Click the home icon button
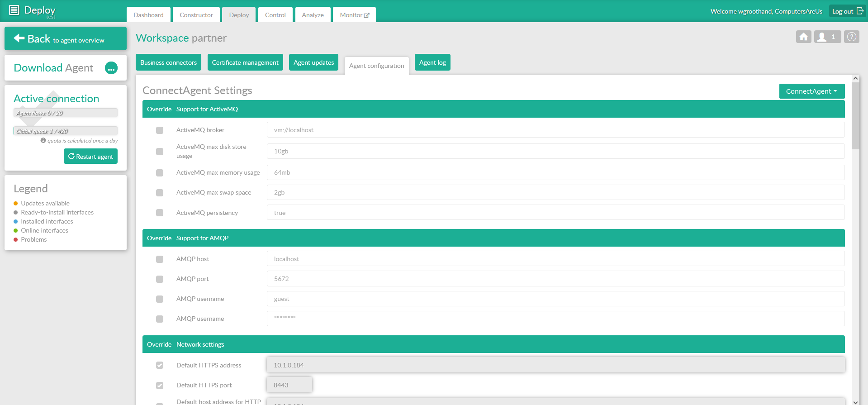Image resolution: width=868 pixels, height=405 pixels. pos(803,37)
